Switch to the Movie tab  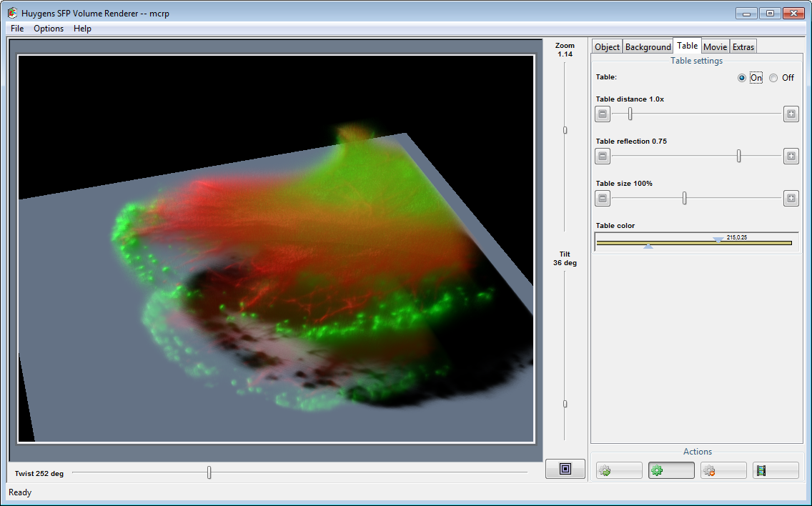pos(715,47)
